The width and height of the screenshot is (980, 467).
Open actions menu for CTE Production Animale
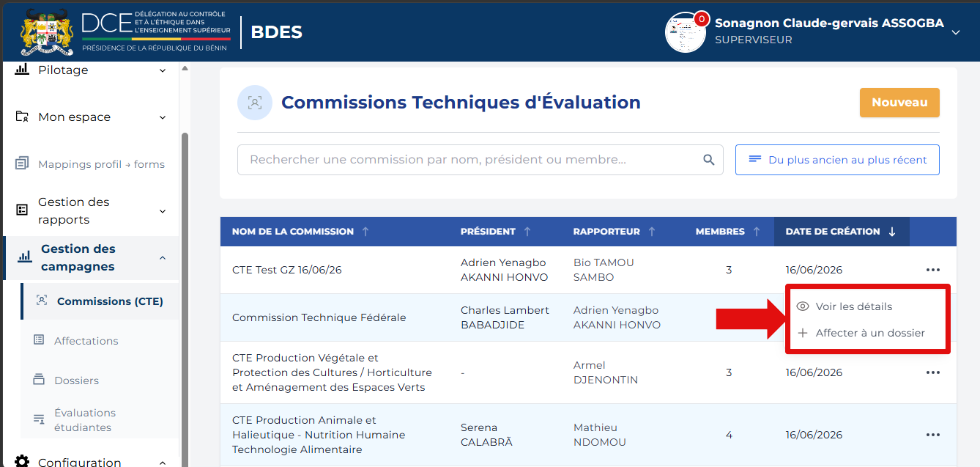point(932,435)
